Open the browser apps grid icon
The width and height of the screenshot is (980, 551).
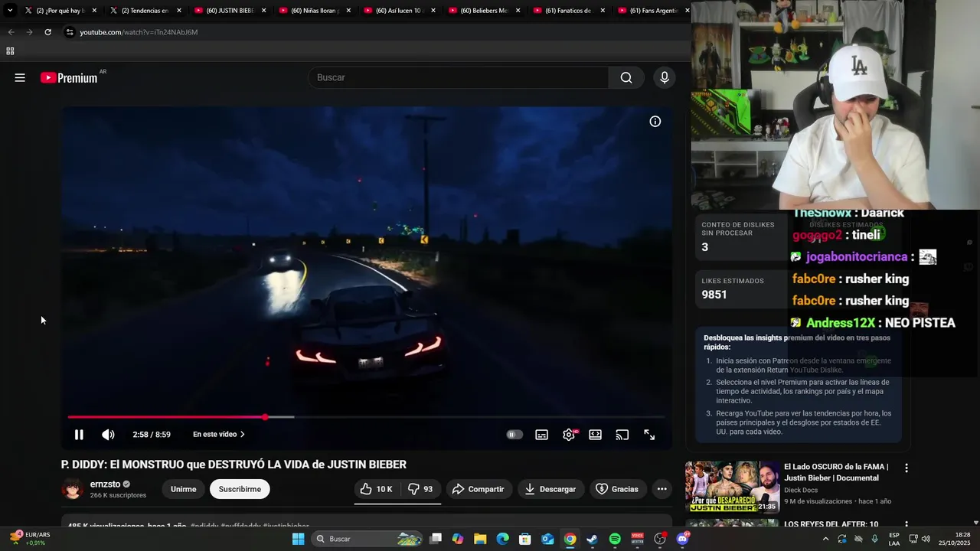click(10, 51)
